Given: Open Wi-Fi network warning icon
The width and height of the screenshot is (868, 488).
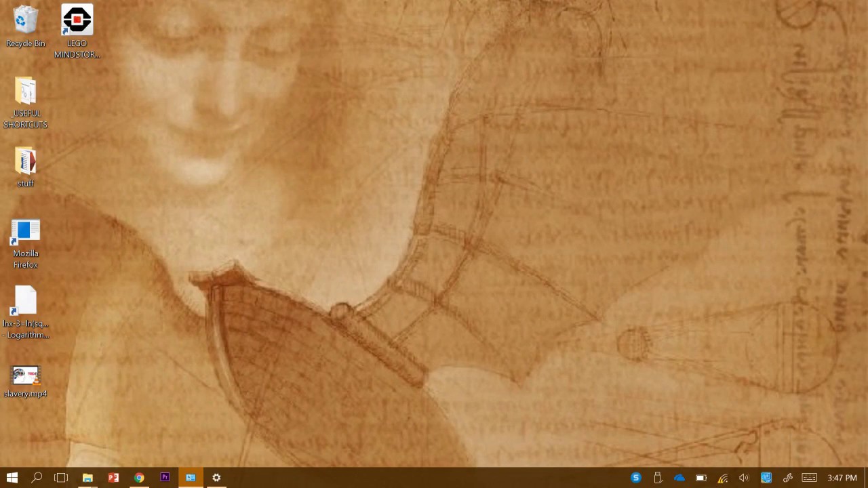Looking at the screenshot, I should (x=723, y=478).
